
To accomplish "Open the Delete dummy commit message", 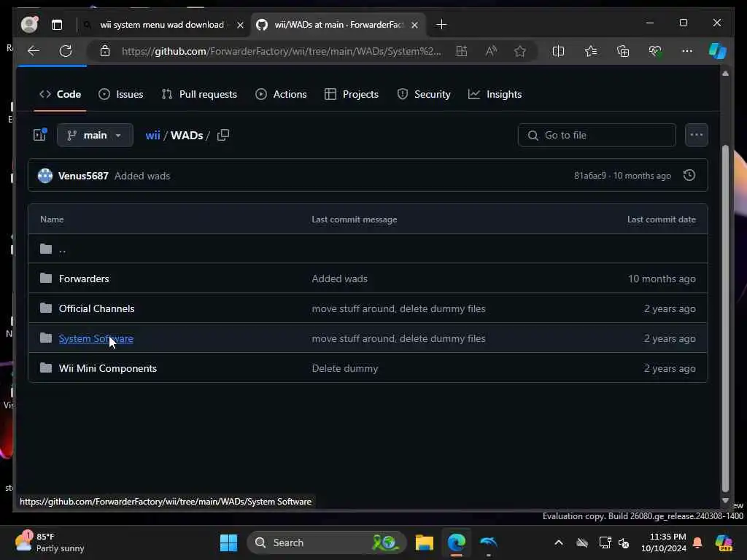I will pos(345,368).
